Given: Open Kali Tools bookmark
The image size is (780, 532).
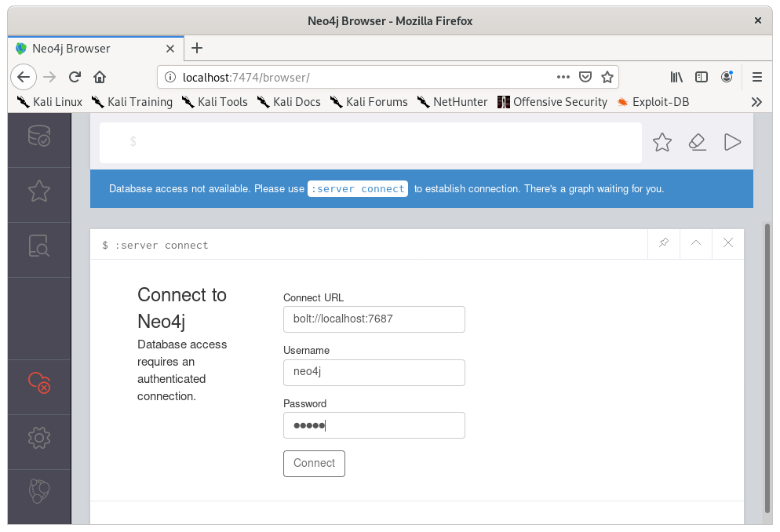Looking at the screenshot, I should click(x=214, y=102).
